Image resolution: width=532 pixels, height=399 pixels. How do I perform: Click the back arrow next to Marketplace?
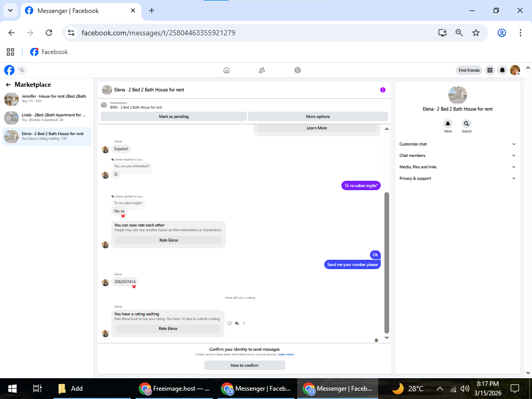click(8, 85)
